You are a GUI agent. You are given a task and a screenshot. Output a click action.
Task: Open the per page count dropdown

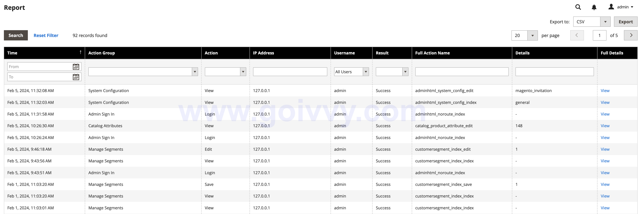coord(533,35)
